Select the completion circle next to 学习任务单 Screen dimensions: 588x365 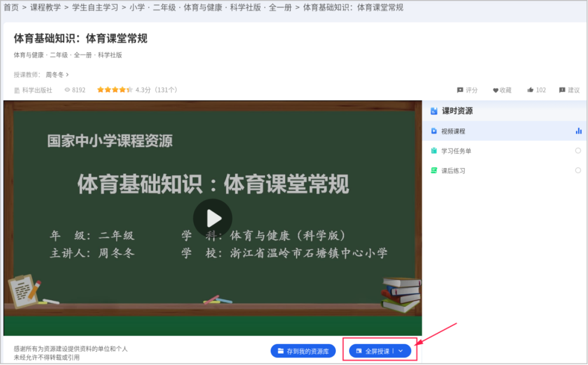pos(578,151)
